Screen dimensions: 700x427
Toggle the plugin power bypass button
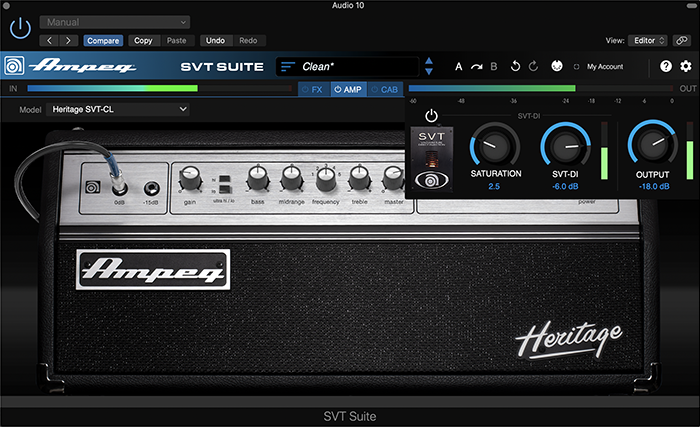pyautogui.click(x=20, y=28)
